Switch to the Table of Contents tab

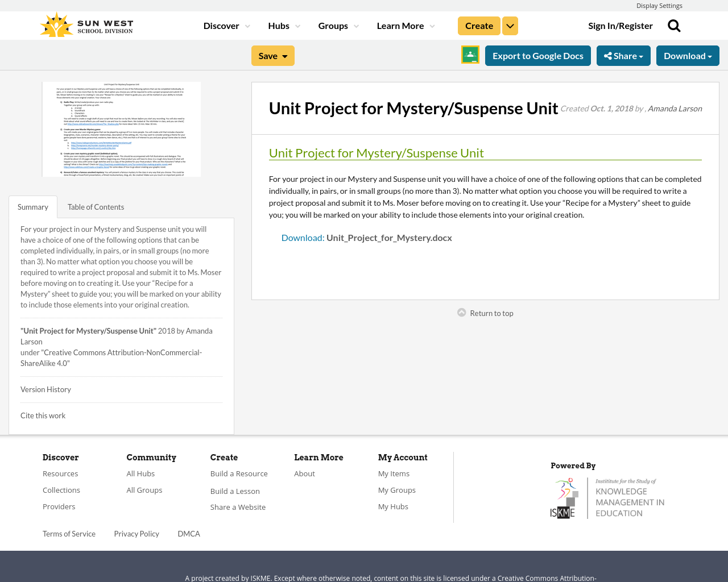96,206
